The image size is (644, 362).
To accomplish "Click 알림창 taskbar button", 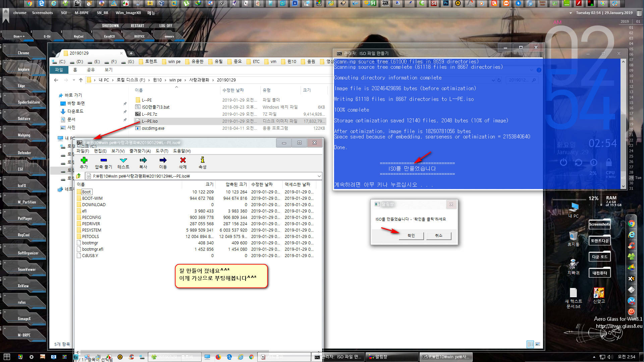I will click(391, 357).
